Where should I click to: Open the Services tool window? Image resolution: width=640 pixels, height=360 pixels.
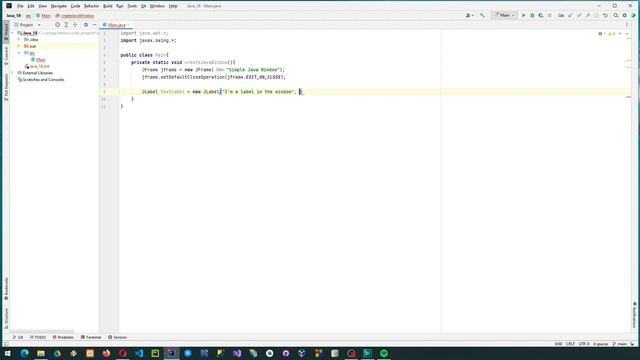[x=118, y=337]
